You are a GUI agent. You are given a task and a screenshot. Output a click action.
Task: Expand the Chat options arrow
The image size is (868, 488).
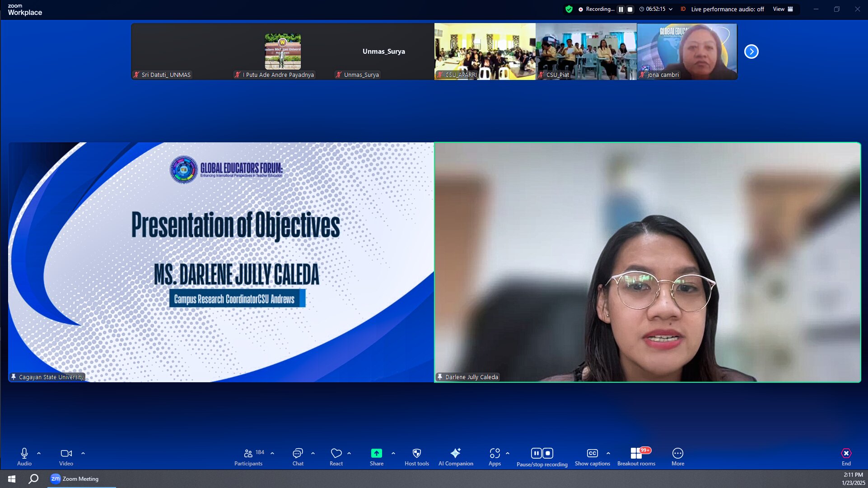313,453
